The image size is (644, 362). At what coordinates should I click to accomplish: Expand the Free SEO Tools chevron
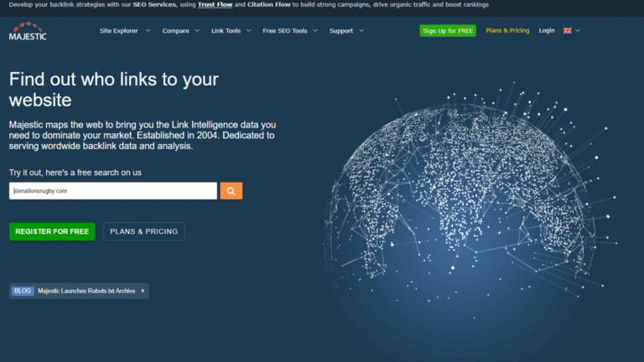point(315,30)
